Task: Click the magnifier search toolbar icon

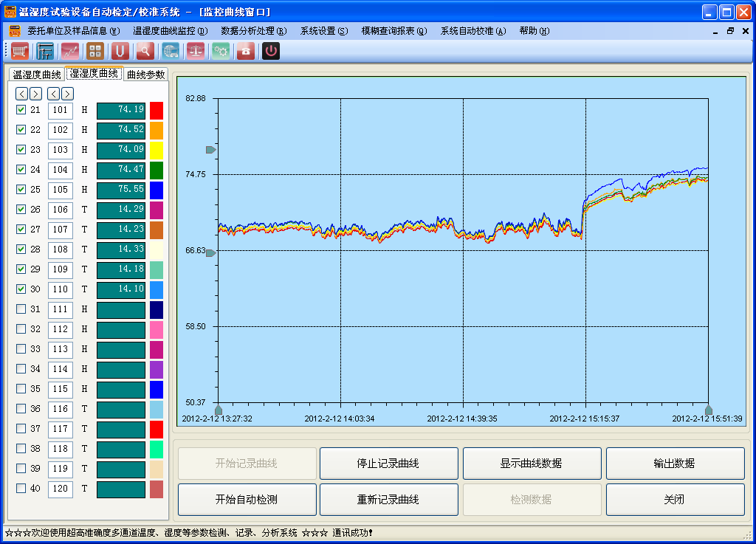Action: coord(145,51)
